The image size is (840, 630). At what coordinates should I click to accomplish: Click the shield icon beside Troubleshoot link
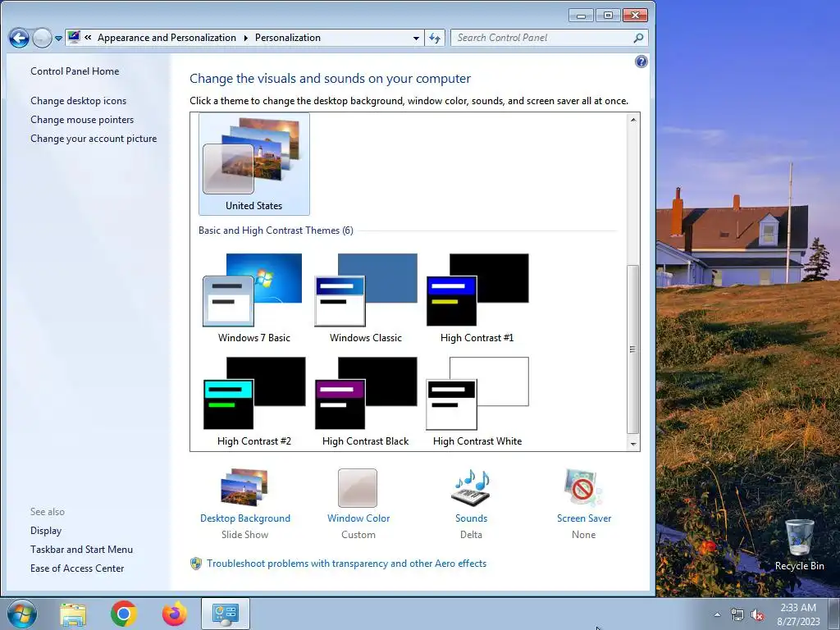point(196,564)
